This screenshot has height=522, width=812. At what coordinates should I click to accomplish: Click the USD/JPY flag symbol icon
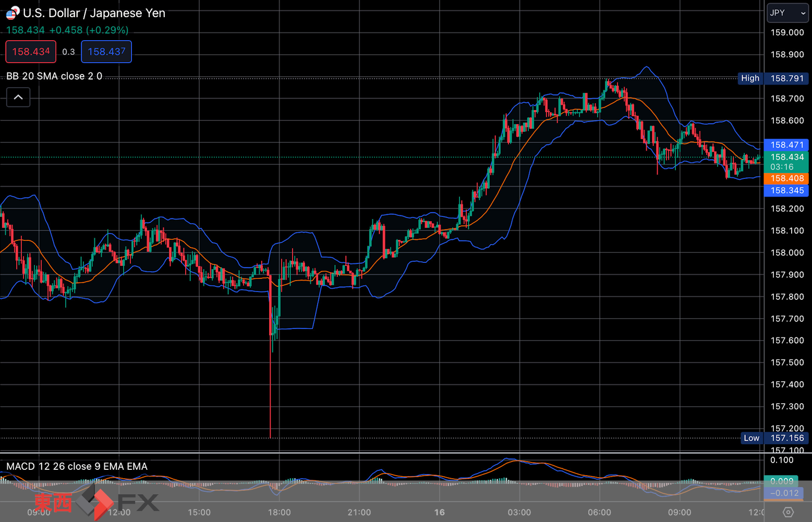click(x=13, y=13)
